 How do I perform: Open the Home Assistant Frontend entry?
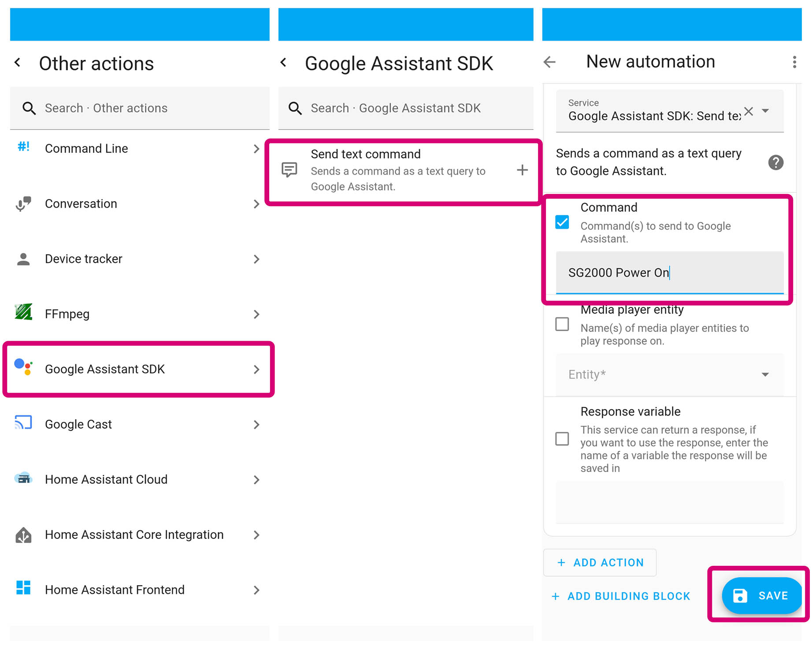(140, 590)
